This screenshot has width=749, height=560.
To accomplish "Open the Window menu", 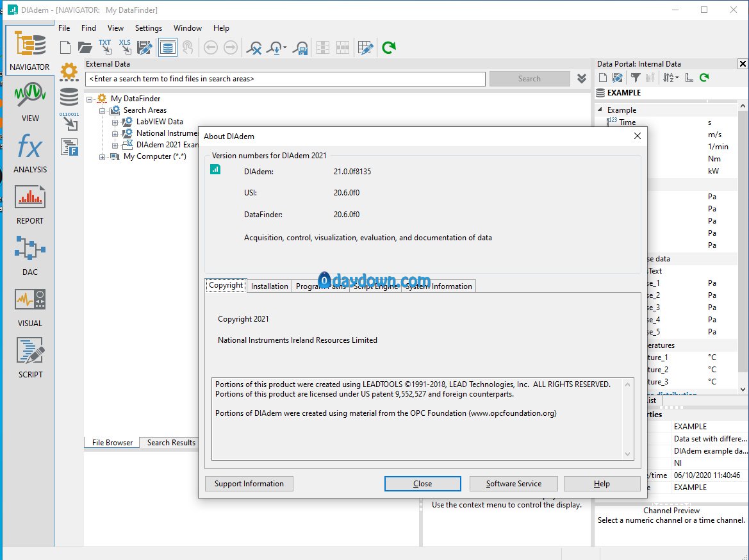I will click(x=187, y=28).
